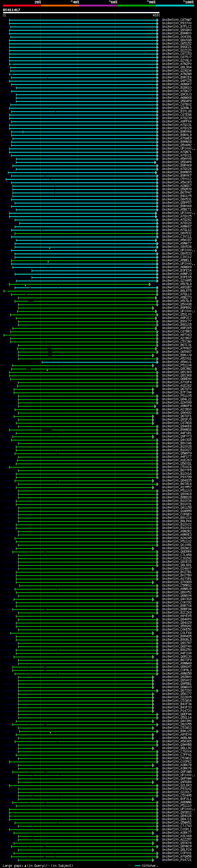Click label UniRef100_B9GEZ1
The image size is (197, 868).
(177, 47)
